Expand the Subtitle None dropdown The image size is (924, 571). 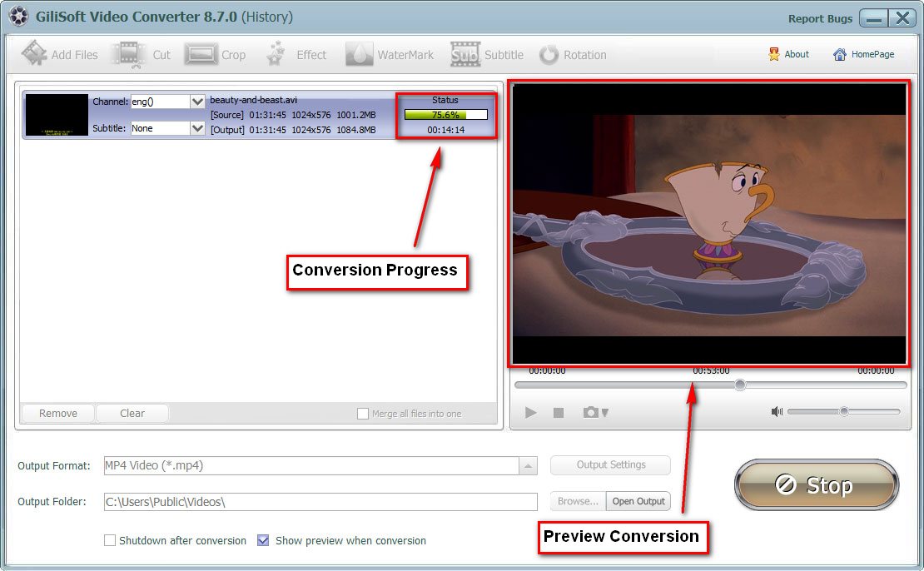197,128
